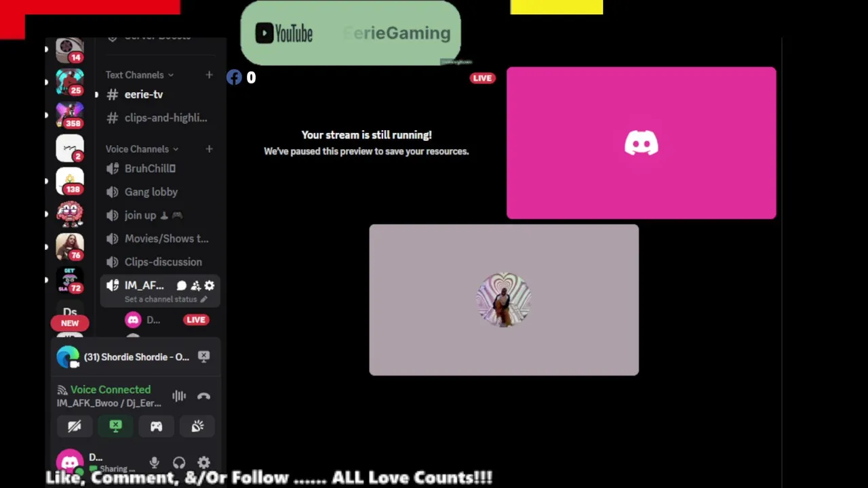Open the server with 138 notifications

point(69,182)
